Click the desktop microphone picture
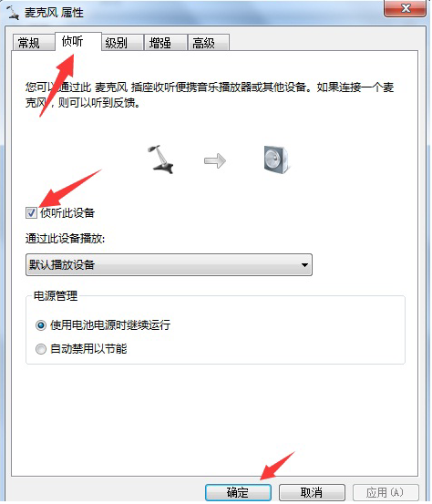Viewport: 432px width, 504px height. (160, 159)
